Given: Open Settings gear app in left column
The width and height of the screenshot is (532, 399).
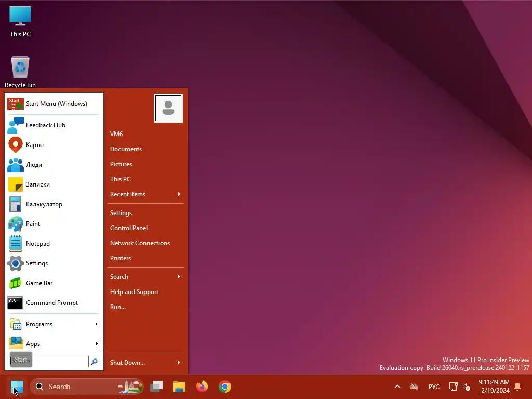Looking at the screenshot, I should pyautogui.click(x=54, y=263).
